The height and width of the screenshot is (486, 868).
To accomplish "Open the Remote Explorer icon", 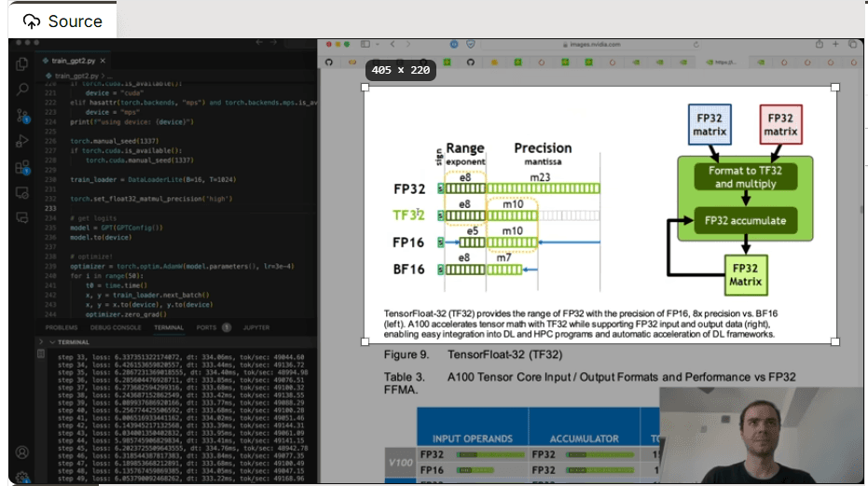I will (22, 193).
